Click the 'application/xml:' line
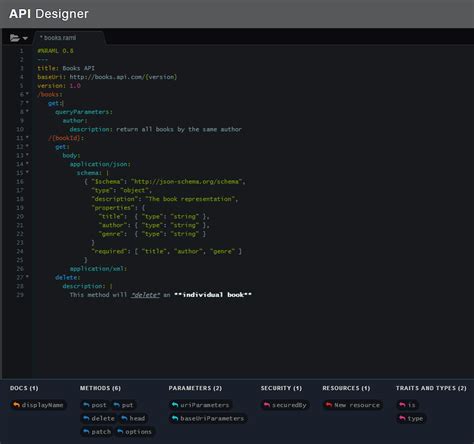The image size is (474, 444). pos(98,268)
